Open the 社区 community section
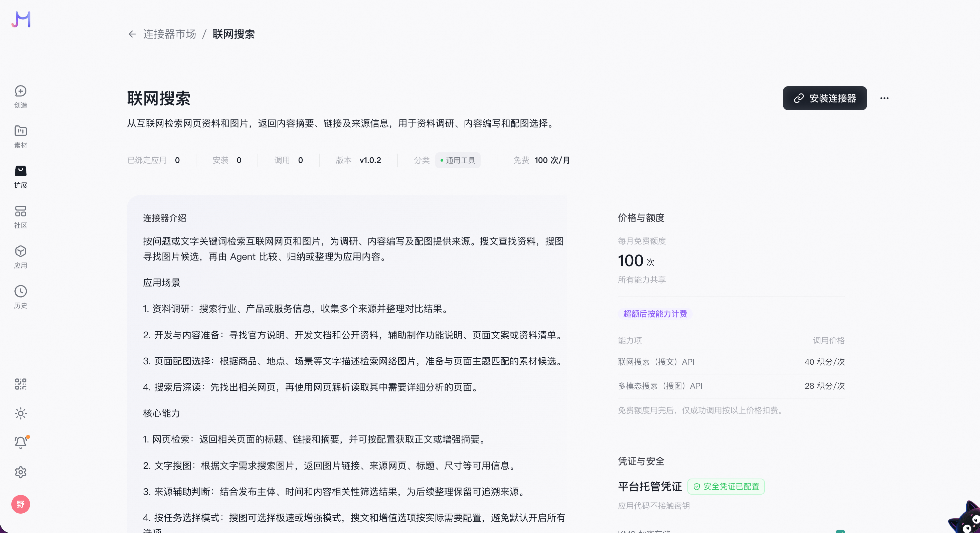Screen dimensions: 980x533 pos(21,217)
